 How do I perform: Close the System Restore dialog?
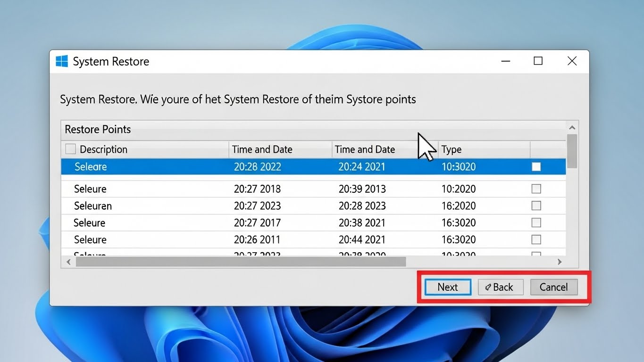pyautogui.click(x=572, y=61)
